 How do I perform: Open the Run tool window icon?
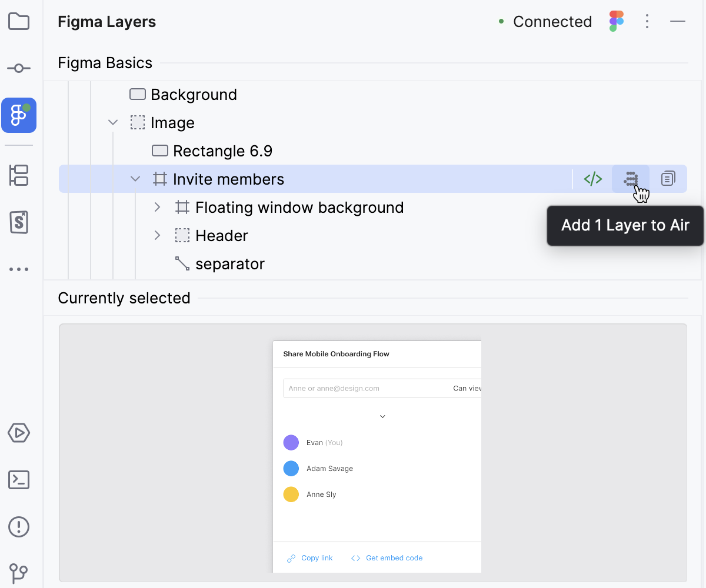coord(19,433)
